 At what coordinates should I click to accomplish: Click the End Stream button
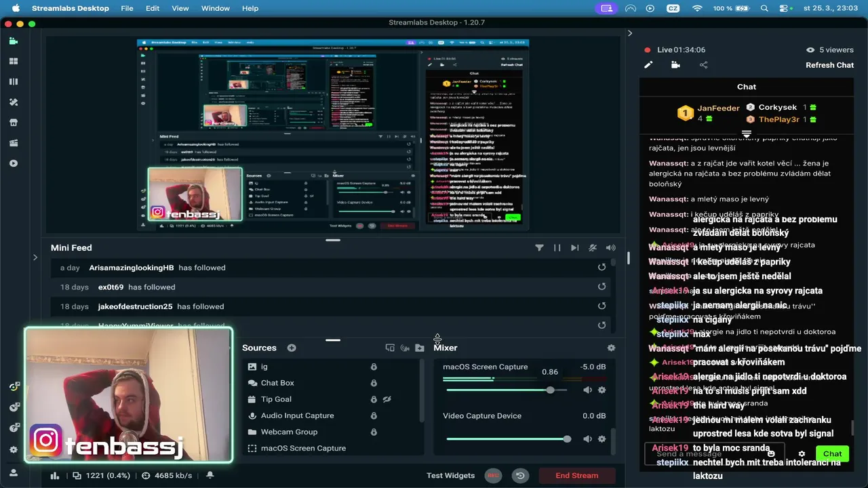coord(577,476)
